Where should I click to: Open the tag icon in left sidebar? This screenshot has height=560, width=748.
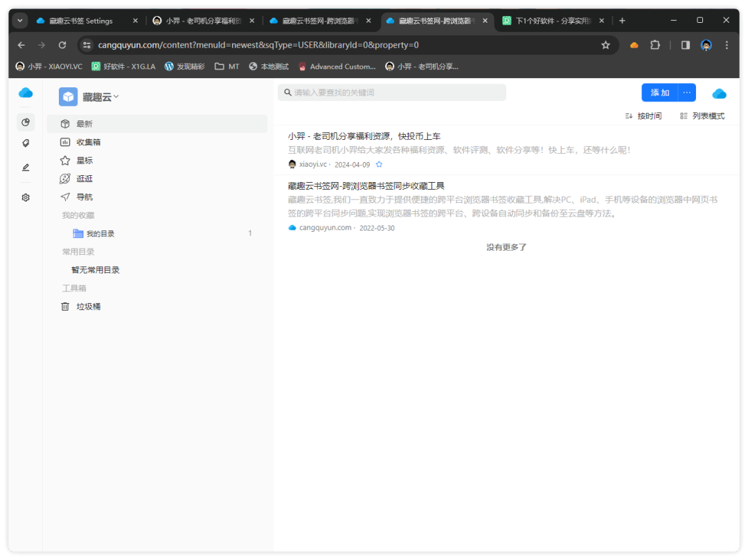click(x=26, y=143)
